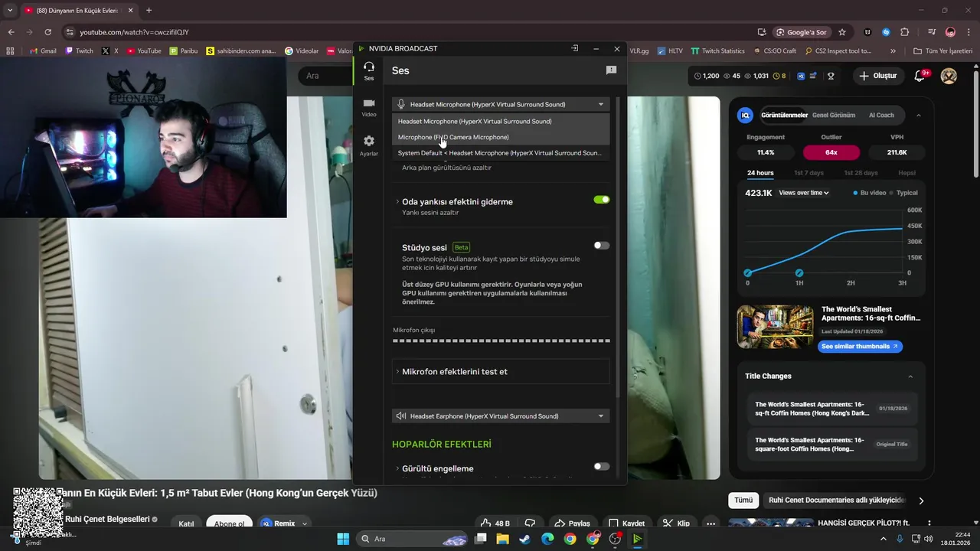Choose System Default Headset Microphone option

tap(501, 153)
